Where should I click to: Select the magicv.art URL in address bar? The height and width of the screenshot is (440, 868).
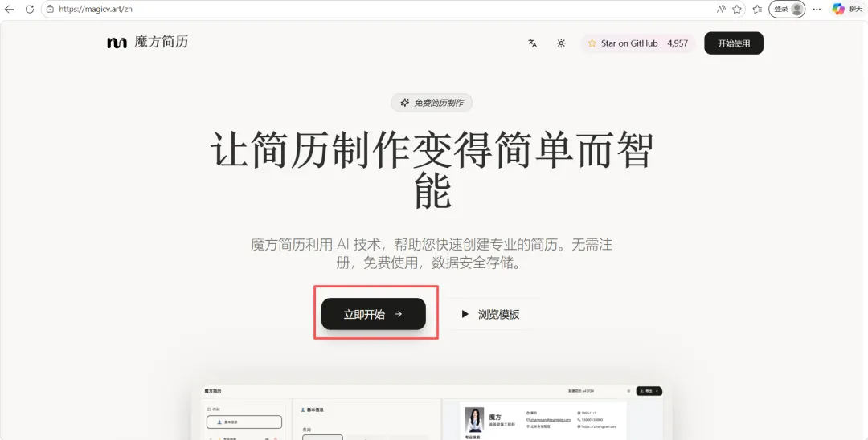point(95,9)
